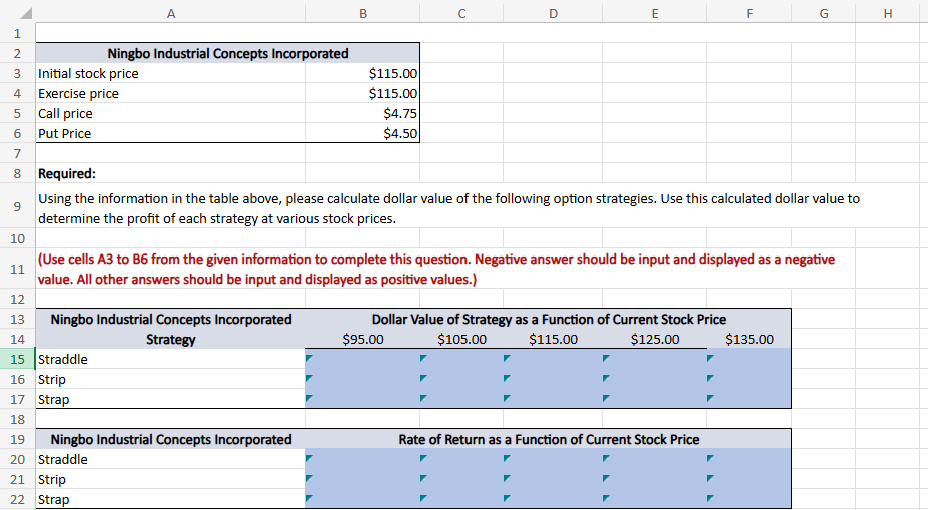This screenshot has height=510, width=928.
Task: Select the Dollar Value of Strategy header
Action: click(549, 319)
